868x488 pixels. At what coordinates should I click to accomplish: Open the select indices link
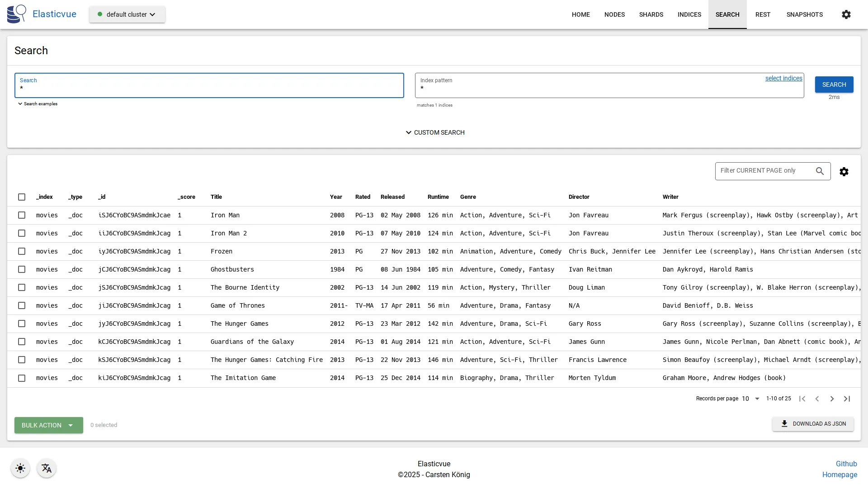pos(783,78)
